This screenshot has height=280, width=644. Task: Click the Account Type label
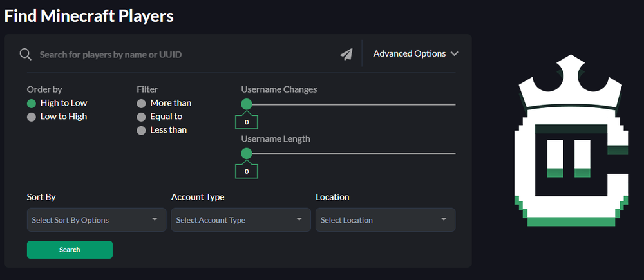[x=198, y=197]
